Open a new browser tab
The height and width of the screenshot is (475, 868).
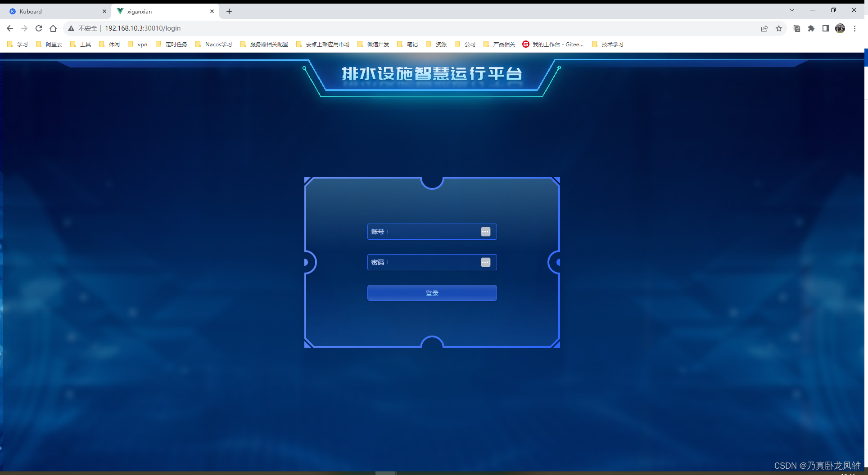point(229,11)
